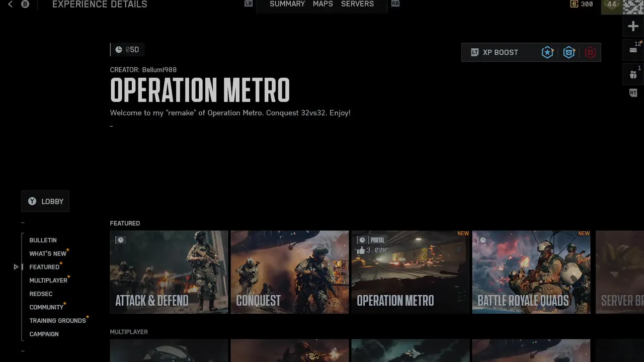644x362 pixels.
Task: Click the clock icon beside 05D
Action: [119, 50]
